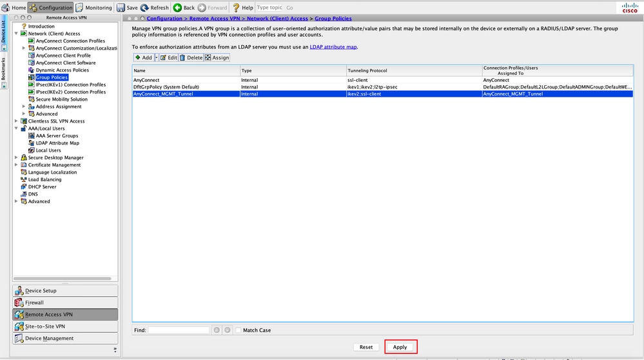Open the Add button dropdown arrow

pos(157,57)
